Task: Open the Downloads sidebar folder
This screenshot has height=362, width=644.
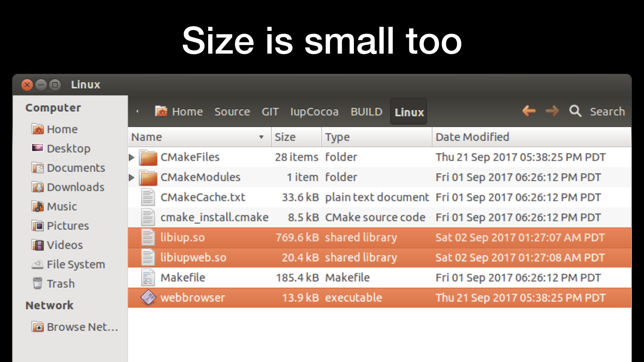Action: (x=75, y=187)
